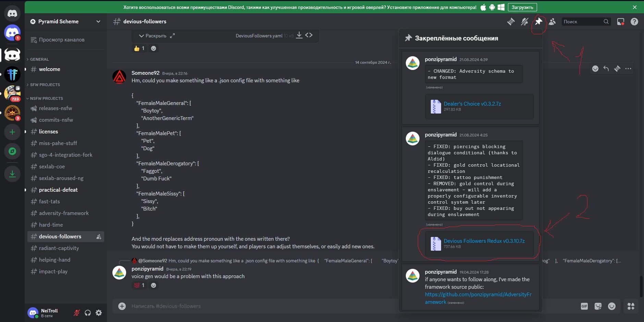Open user settings gear icon
The height and width of the screenshot is (322, 644).
[x=99, y=313]
